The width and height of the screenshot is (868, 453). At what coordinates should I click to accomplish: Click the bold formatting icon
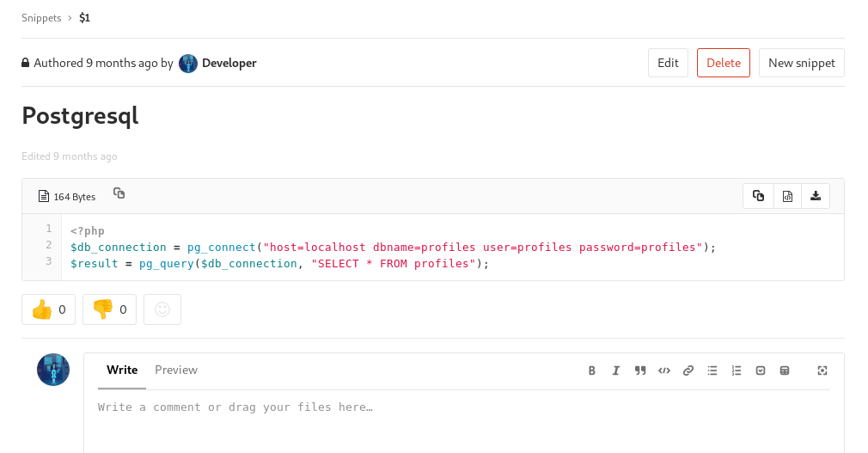[592, 370]
